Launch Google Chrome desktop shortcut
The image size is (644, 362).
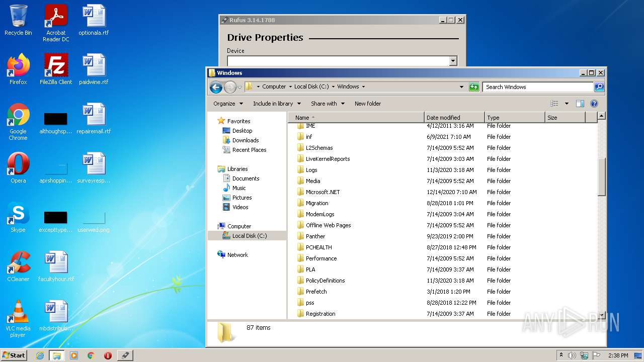click(x=18, y=122)
